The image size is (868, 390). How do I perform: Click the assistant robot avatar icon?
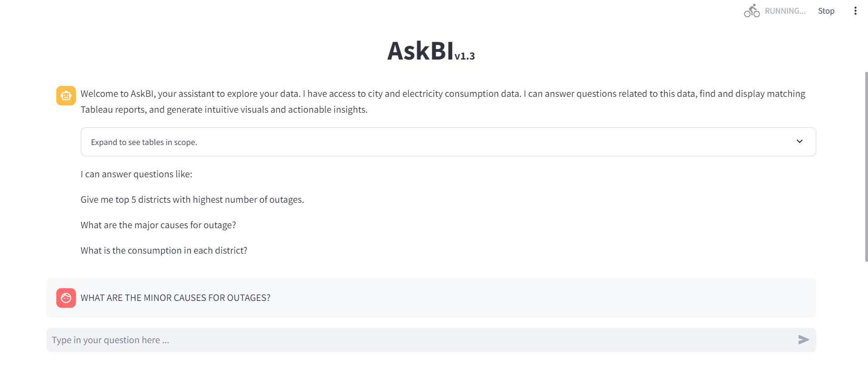(x=66, y=95)
